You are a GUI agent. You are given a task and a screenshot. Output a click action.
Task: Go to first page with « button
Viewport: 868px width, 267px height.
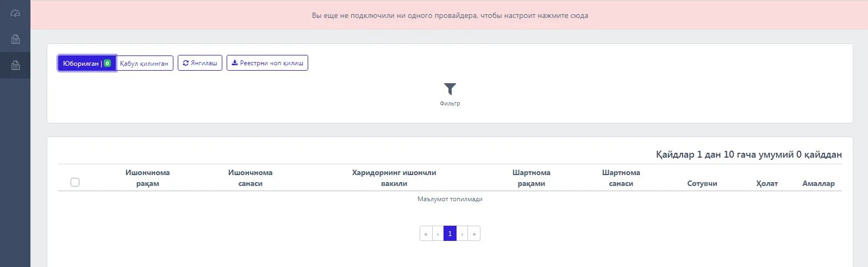[x=426, y=234]
